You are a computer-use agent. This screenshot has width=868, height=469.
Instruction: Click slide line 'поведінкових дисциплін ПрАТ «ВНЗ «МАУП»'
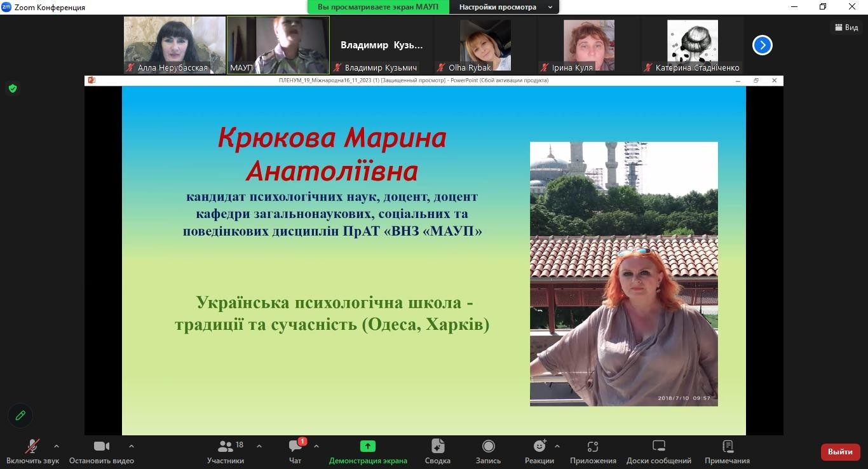click(332, 231)
